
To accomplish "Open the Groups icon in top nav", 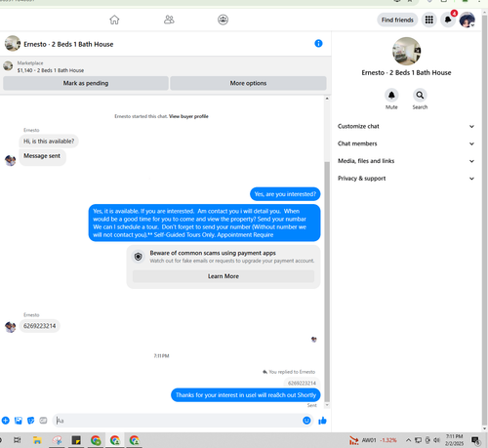I will click(223, 20).
